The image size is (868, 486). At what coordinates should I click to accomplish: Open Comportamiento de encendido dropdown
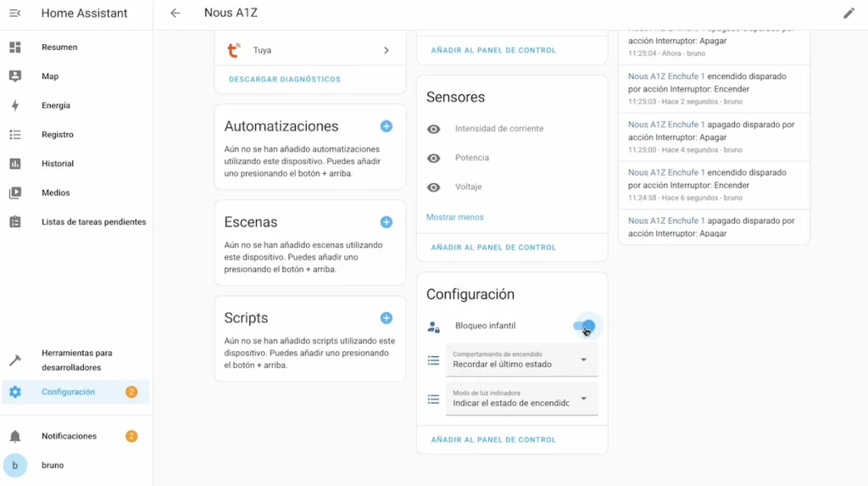(x=521, y=360)
